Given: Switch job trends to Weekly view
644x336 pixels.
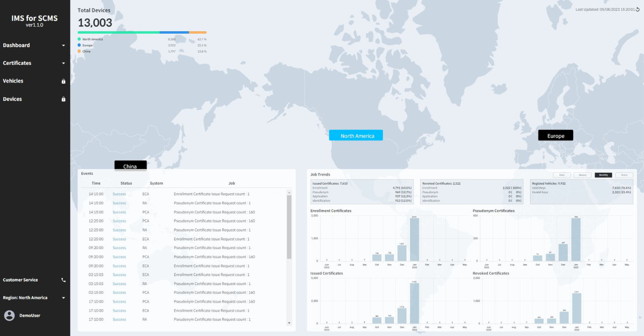Looking at the screenshot, I should (x=582, y=175).
